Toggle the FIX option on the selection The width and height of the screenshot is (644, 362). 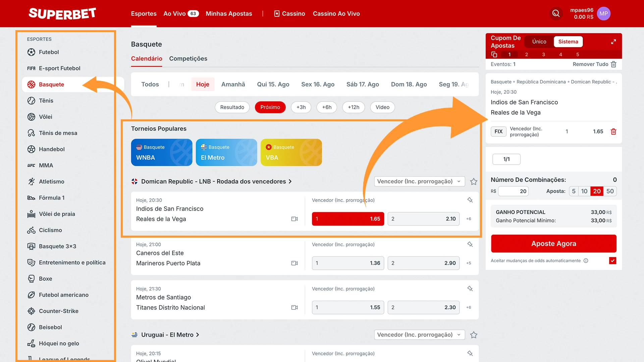498,131
